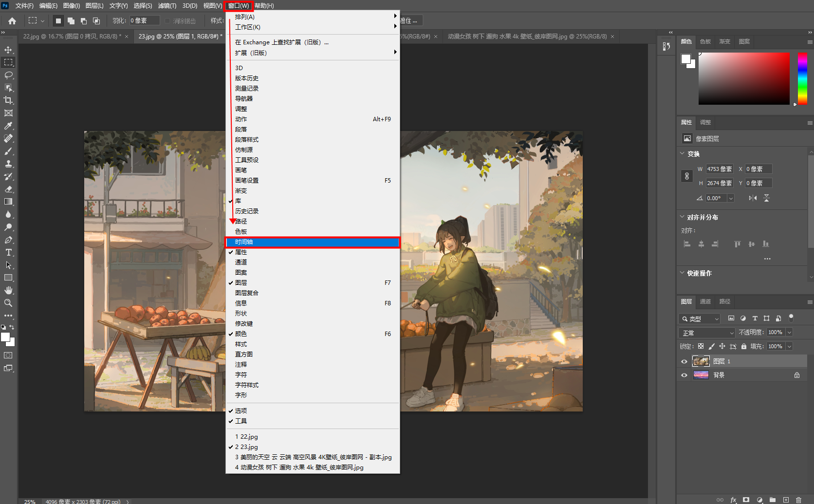Select the Pen tool
Screen dimensions: 814x504
pyautogui.click(x=8, y=240)
